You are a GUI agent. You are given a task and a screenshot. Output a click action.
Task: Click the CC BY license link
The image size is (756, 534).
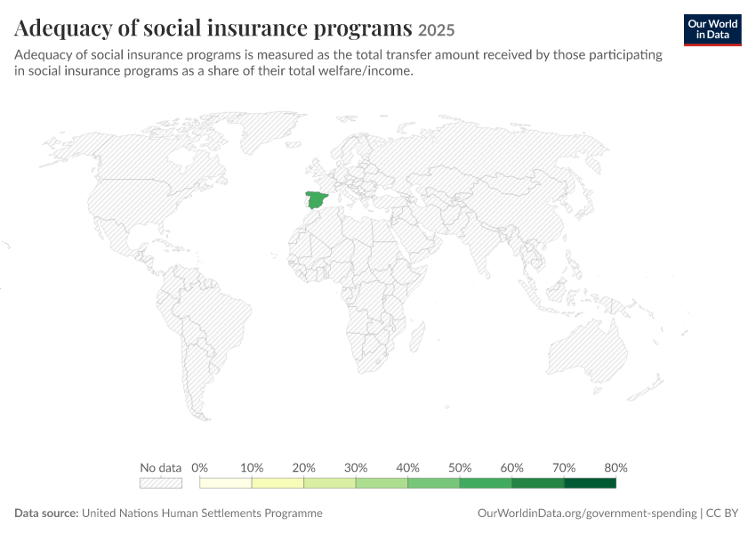point(722,514)
